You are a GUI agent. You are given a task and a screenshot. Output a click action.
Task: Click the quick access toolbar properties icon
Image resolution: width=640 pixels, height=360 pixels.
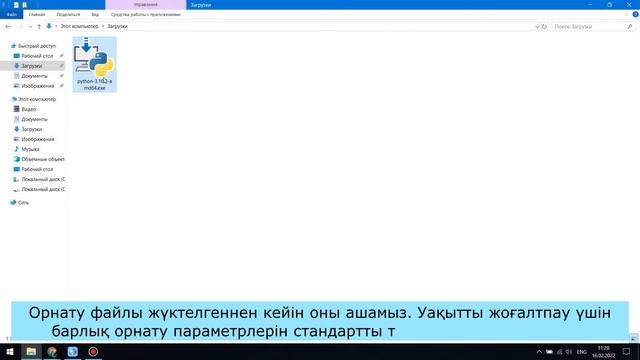point(16,5)
